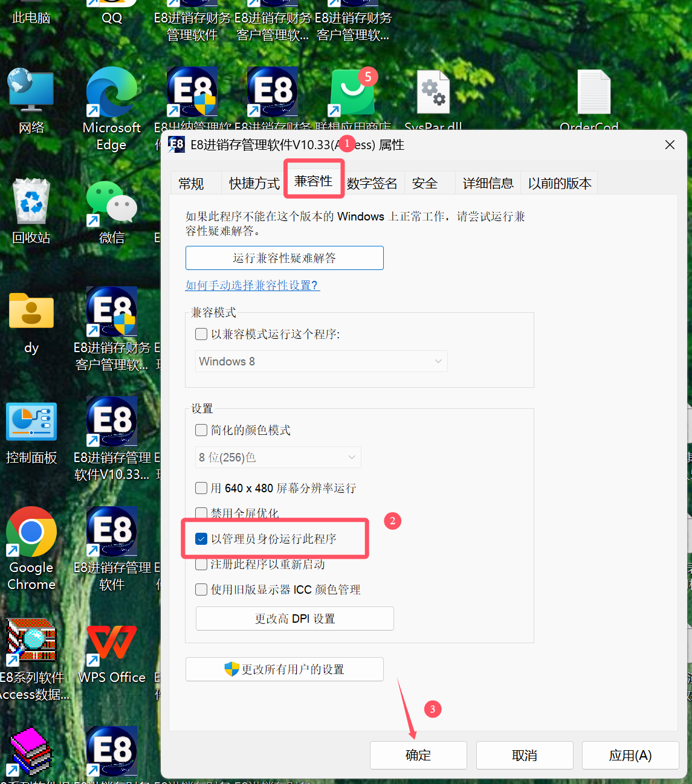Click 更改所有用户的设置 button
Viewport: 692px width, 784px height.
coord(285,669)
